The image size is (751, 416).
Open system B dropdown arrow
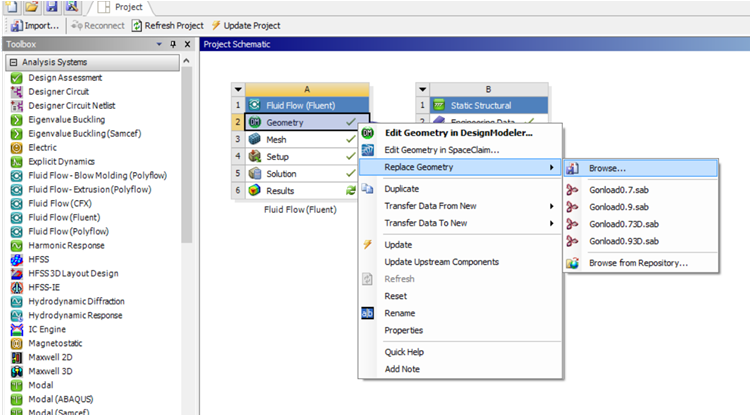(x=422, y=89)
